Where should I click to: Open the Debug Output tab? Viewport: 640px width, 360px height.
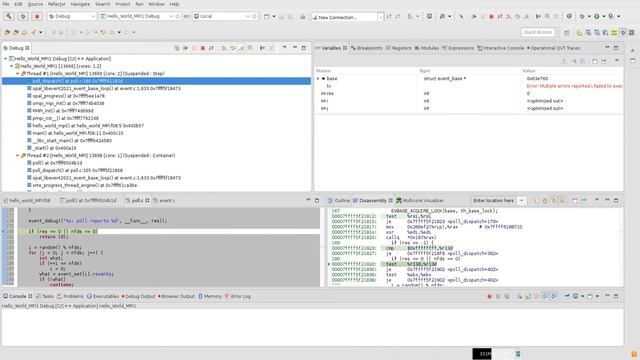point(138,296)
